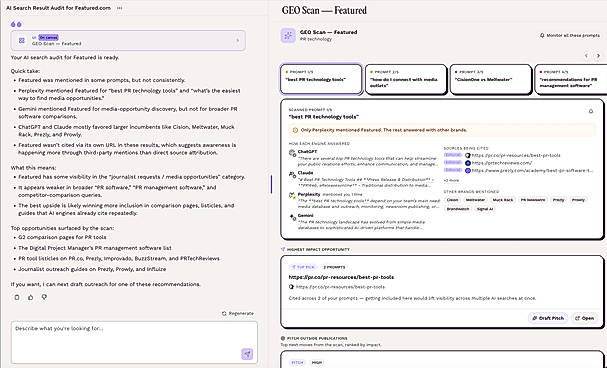
Task: Click Draft Pitch button
Action: point(548,318)
